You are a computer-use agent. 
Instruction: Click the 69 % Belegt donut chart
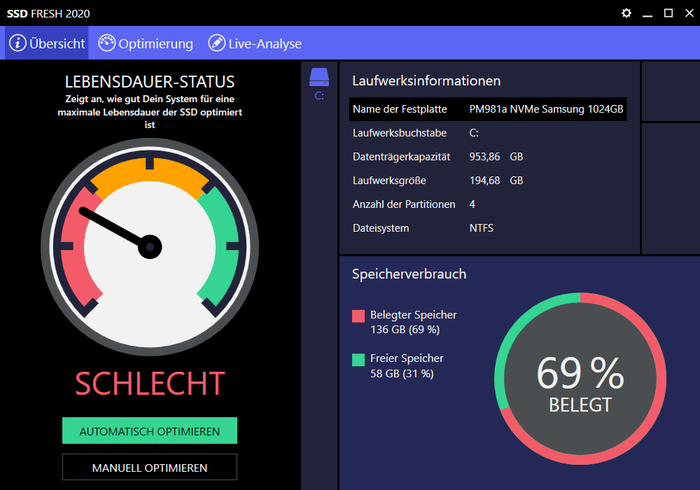click(580, 378)
